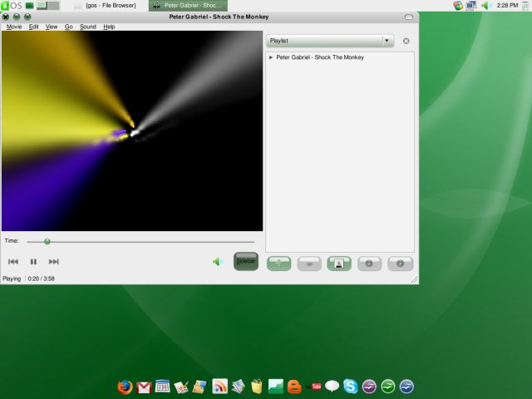
Task: Click the top-right panel corner icon
Action: point(526,6)
